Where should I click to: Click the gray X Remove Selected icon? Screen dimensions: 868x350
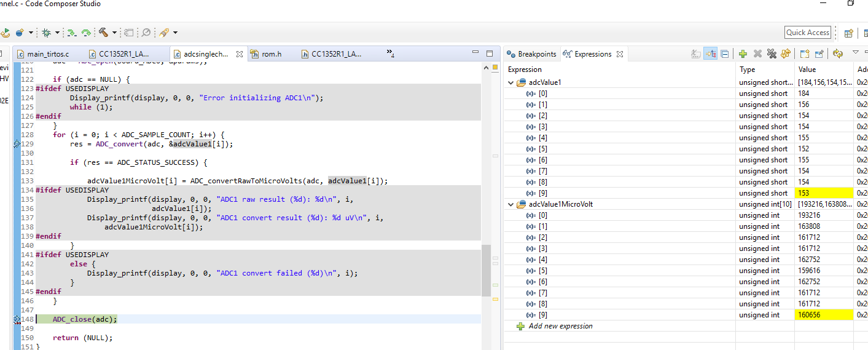757,54
